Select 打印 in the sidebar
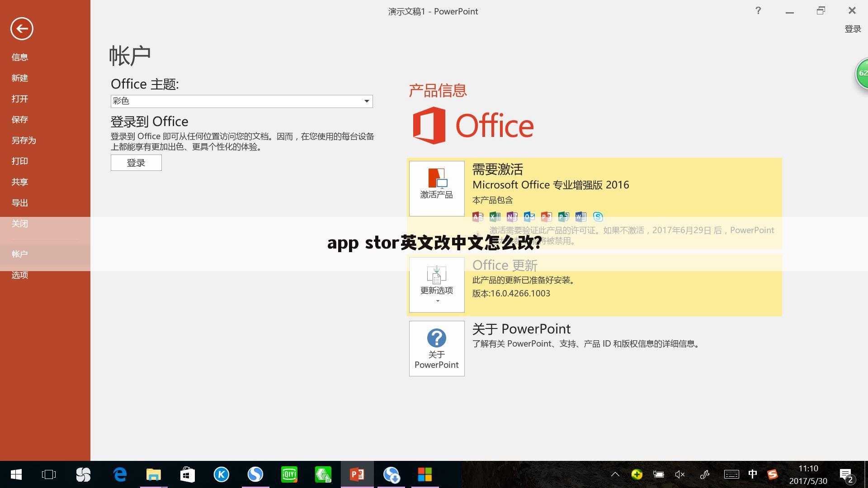Image resolution: width=868 pixels, height=488 pixels. (20, 161)
